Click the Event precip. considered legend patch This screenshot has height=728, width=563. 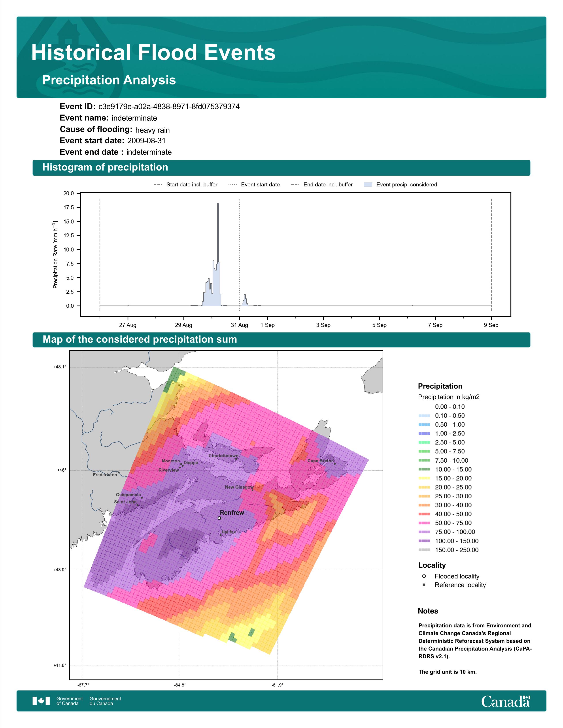pyautogui.click(x=368, y=184)
